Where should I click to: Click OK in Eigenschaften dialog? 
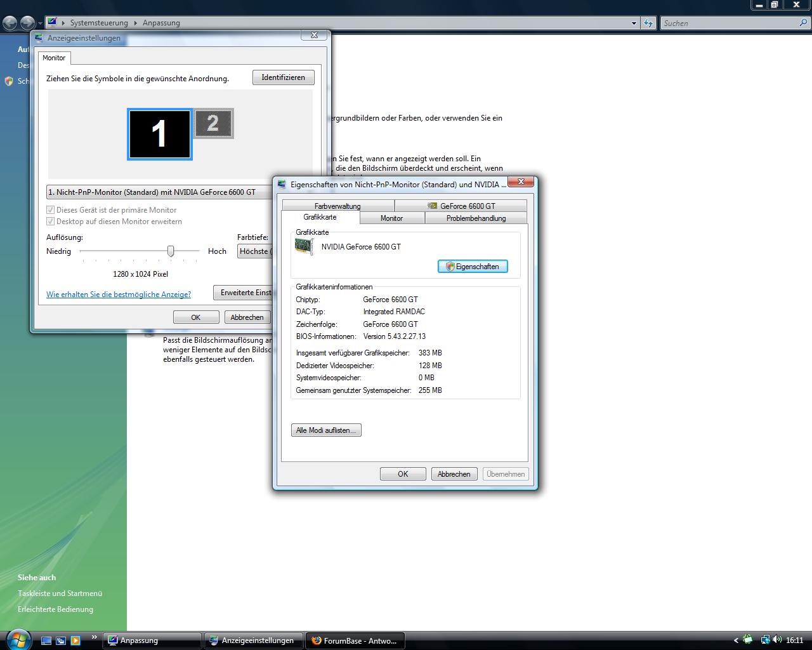(x=403, y=474)
